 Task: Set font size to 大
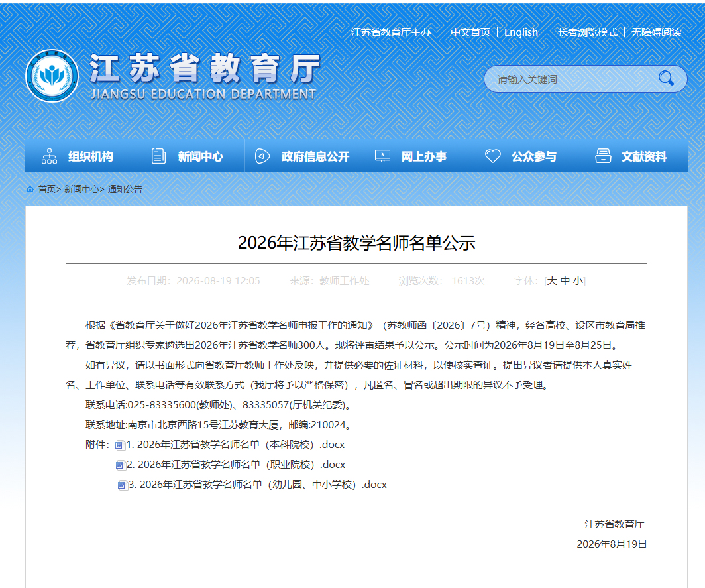pyautogui.click(x=552, y=280)
